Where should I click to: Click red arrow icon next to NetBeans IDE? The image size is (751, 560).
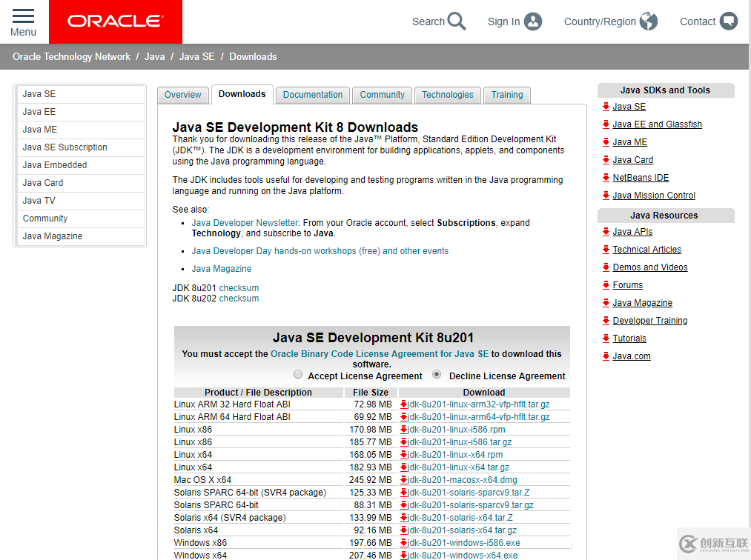point(606,178)
